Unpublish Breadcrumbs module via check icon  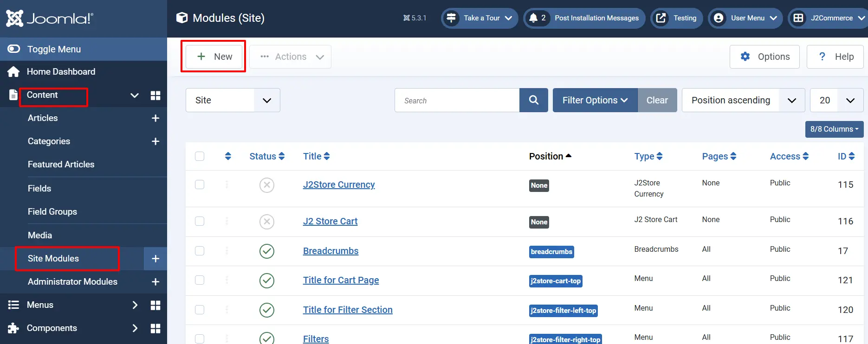[267, 251]
